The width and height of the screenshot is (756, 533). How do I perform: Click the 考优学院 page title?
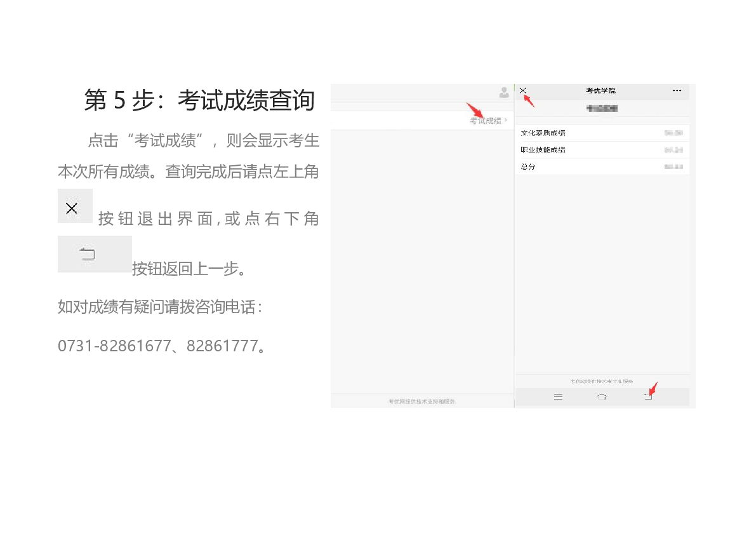600,91
